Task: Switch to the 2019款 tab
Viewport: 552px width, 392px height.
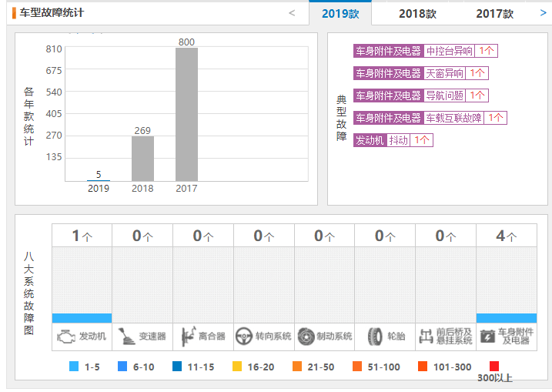Action: click(340, 13)
